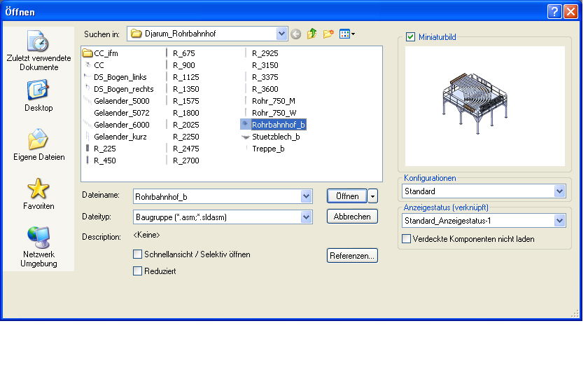
Task: Expand the Dateityp dropdown
Action: coord(306,217)
